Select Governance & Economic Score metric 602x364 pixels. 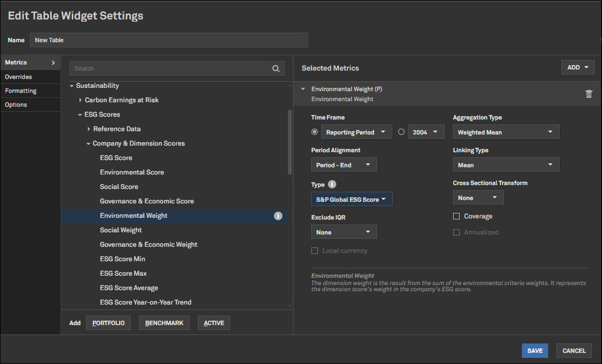click(x=147, y=201)
